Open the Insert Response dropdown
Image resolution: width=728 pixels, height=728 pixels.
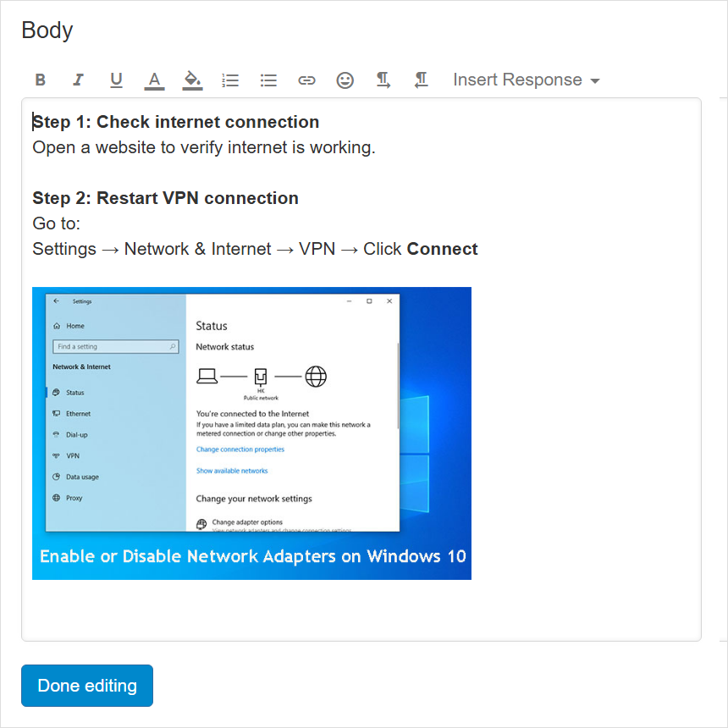pos(525,80)
